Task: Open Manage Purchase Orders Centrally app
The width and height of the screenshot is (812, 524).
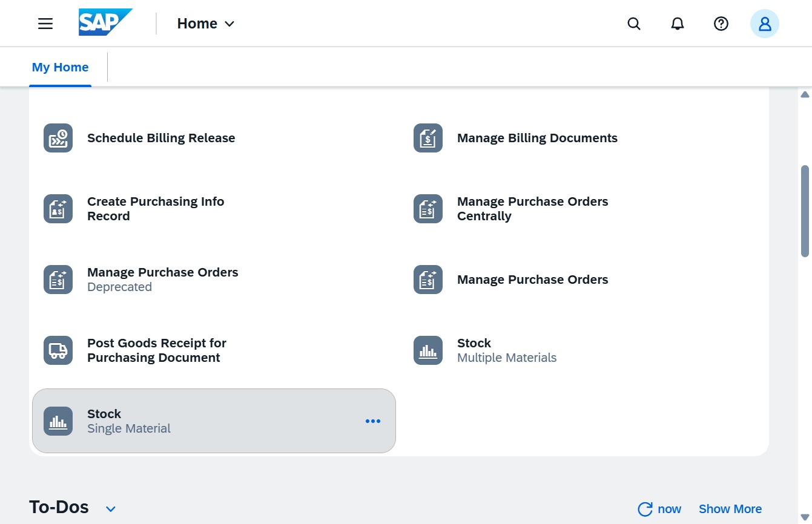Action: [532, 209]
